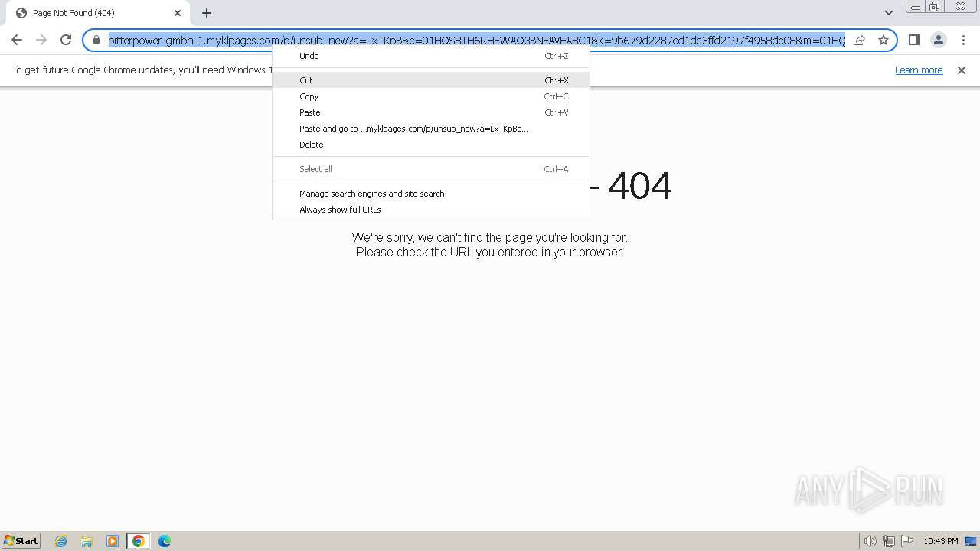Choose Delete from the context menu

pos(431,145)
